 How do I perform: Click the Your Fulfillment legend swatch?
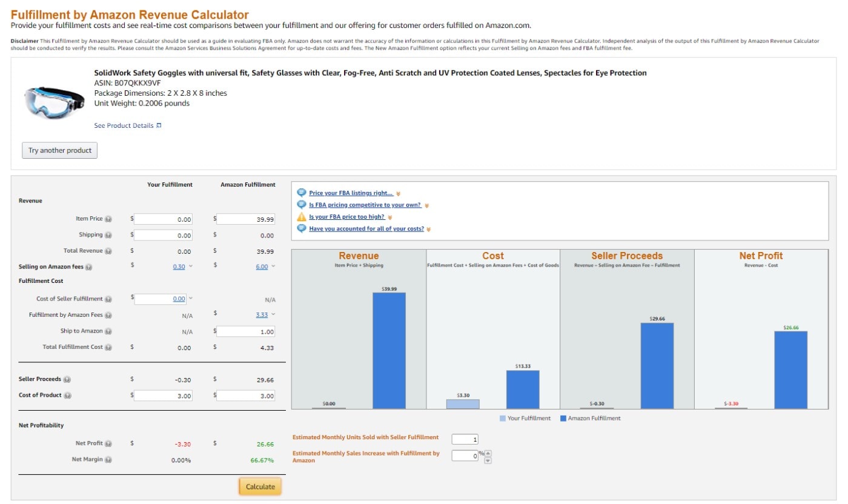(x=503, y=418)
